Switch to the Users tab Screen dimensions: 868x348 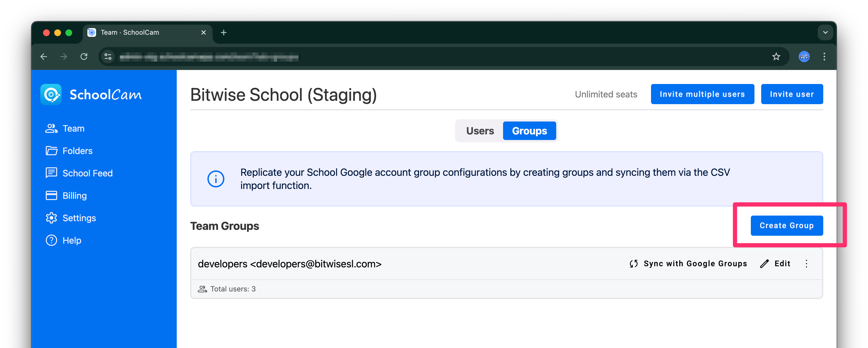(480, 131)
